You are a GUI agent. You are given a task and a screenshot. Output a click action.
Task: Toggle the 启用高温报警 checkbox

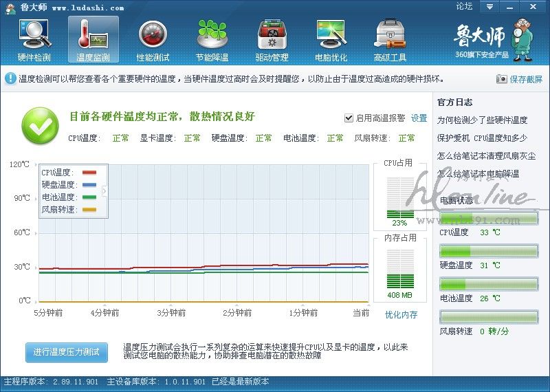(x=349, y=118)
